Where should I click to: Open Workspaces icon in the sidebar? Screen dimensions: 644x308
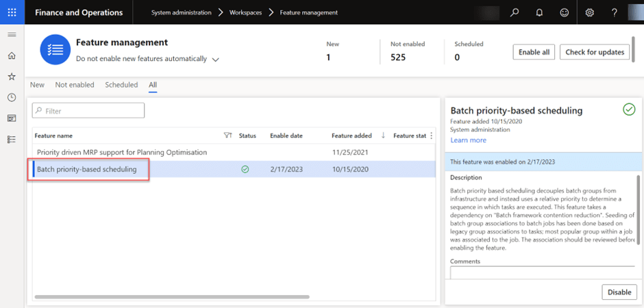coord(12,118)
